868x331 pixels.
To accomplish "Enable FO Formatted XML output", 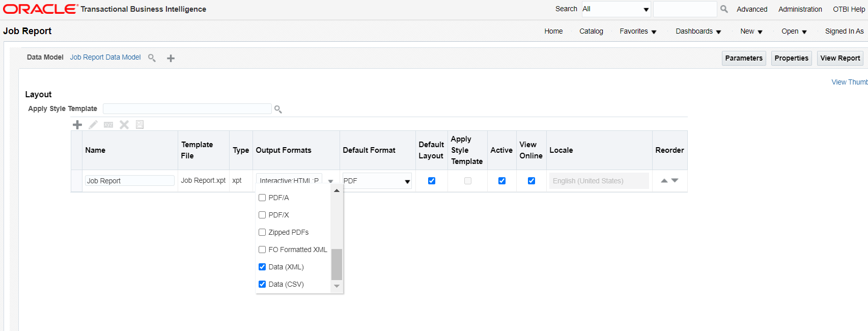I will click(x=262, y=250).
